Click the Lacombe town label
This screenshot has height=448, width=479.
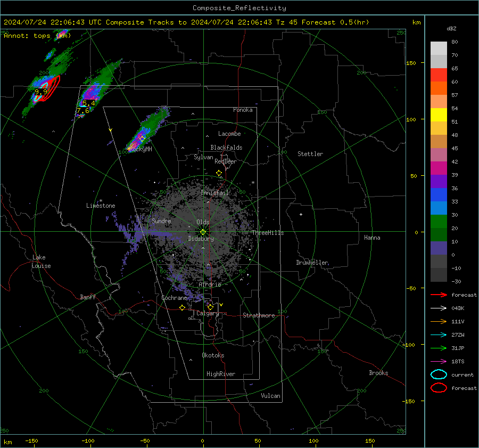coord(229,134)
